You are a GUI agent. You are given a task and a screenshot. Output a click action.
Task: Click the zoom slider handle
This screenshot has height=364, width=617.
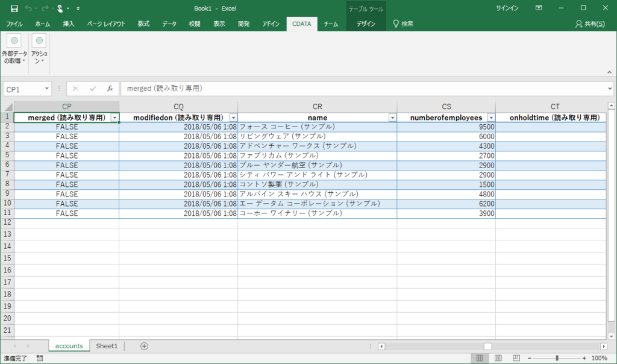tap(557, 358)
